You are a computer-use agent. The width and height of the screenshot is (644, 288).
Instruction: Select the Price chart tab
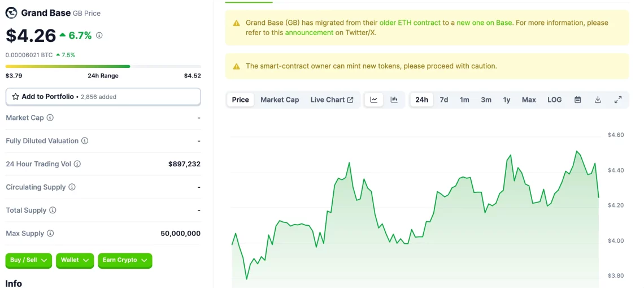click(x=240, y=100)
